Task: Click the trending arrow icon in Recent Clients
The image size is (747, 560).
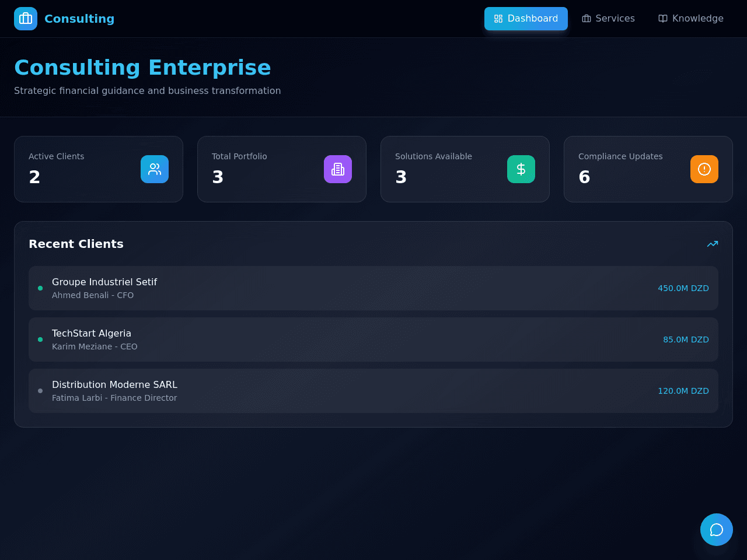Action: pos(713,244)
